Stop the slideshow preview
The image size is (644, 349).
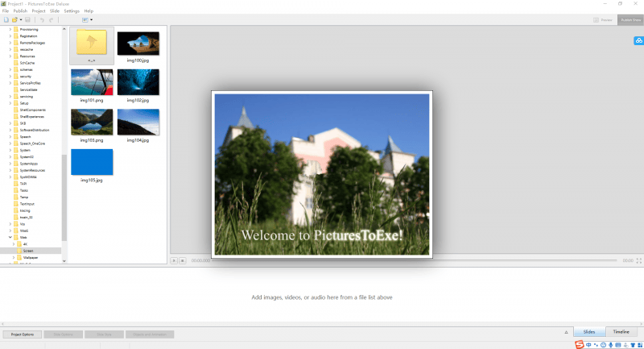(183, 260)
